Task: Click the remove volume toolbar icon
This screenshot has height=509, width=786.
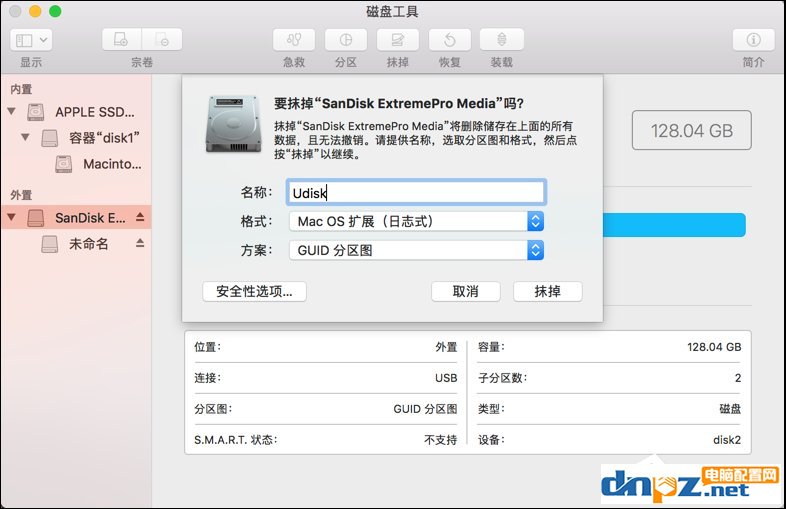Action: click(162, 39)
